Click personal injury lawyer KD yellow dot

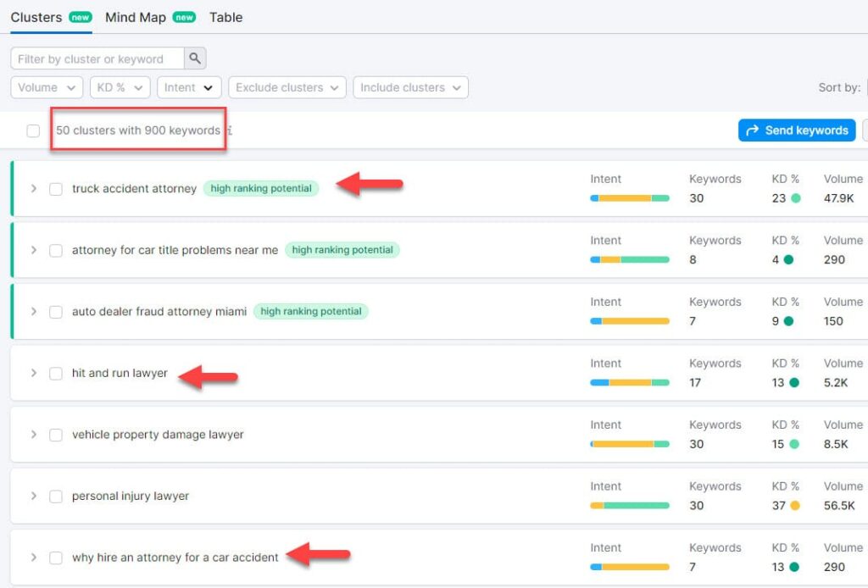coord(795,505)
